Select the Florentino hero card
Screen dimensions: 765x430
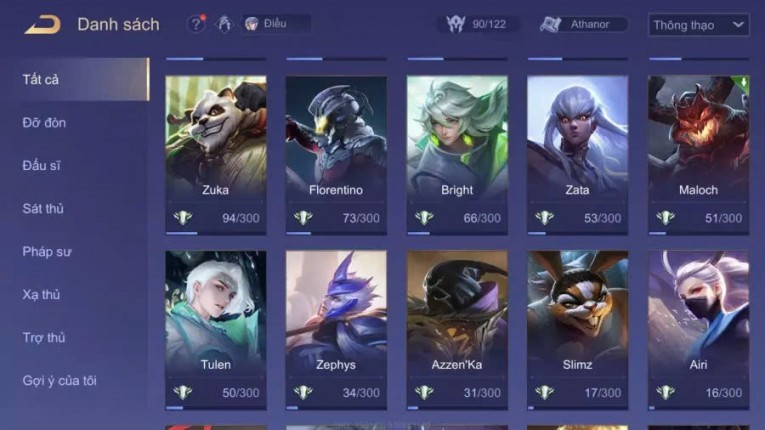(x=336, y=155)
